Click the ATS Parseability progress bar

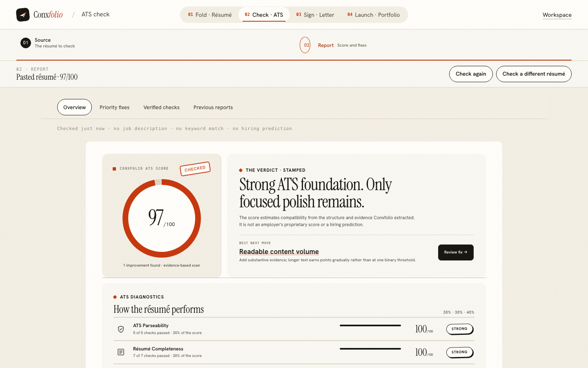[x=370, y=325]
